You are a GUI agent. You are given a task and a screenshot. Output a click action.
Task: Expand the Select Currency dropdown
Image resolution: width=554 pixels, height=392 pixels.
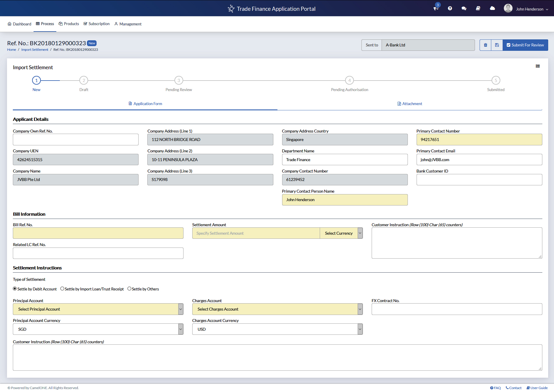(341, 233)
